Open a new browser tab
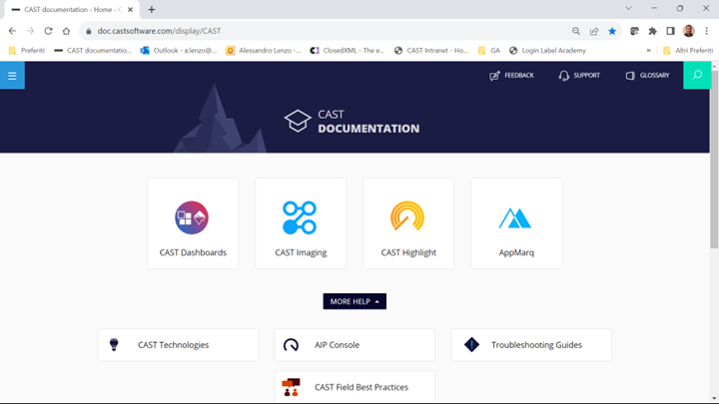 tap(152, 10)
